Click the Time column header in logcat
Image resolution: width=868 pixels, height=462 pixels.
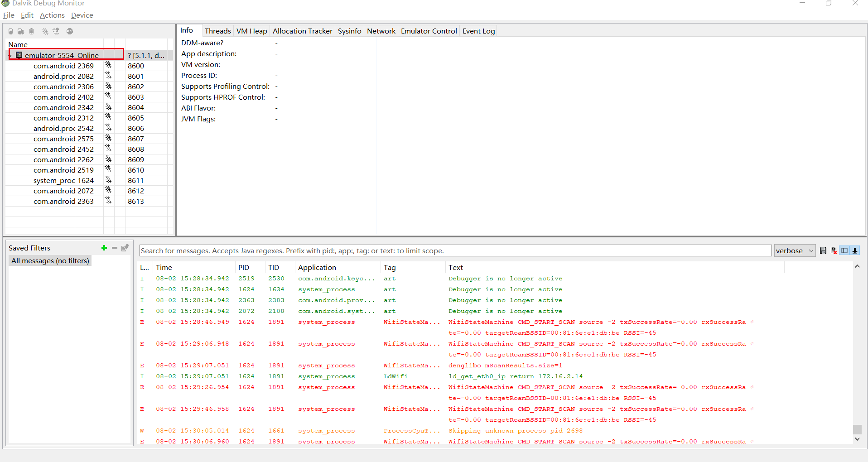tap(194, 267)
